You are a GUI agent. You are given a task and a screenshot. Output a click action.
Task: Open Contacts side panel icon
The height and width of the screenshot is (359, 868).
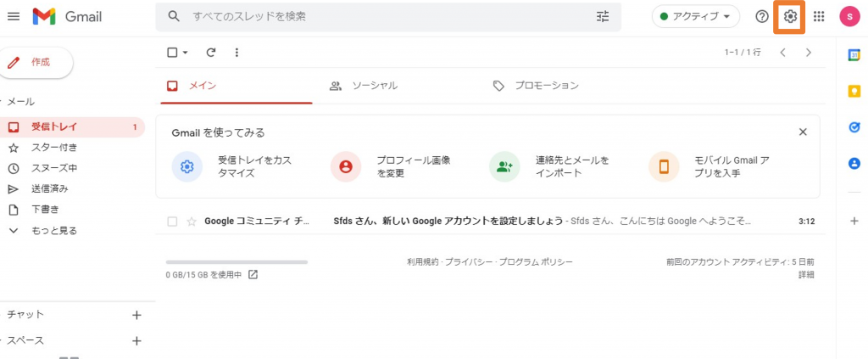[854, 164]
